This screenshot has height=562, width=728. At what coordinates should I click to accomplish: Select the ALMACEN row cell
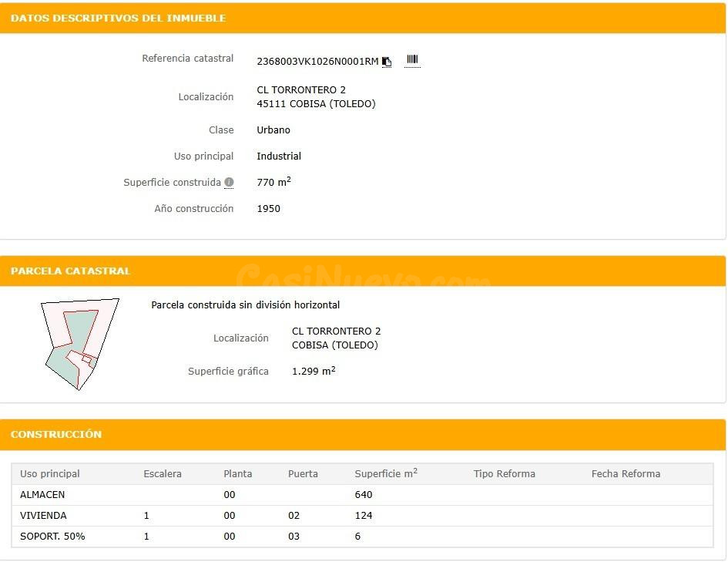(42, 495)
